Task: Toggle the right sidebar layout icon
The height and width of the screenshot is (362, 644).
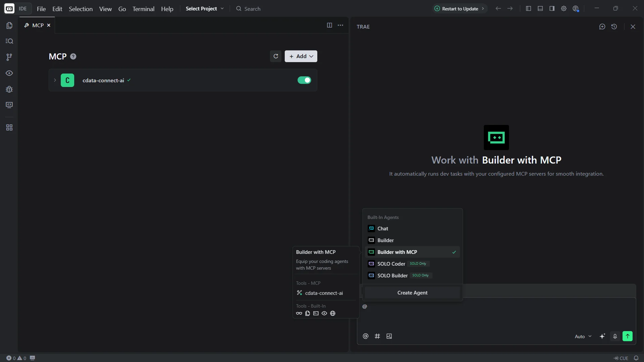Action: click(x=552, y=9)
